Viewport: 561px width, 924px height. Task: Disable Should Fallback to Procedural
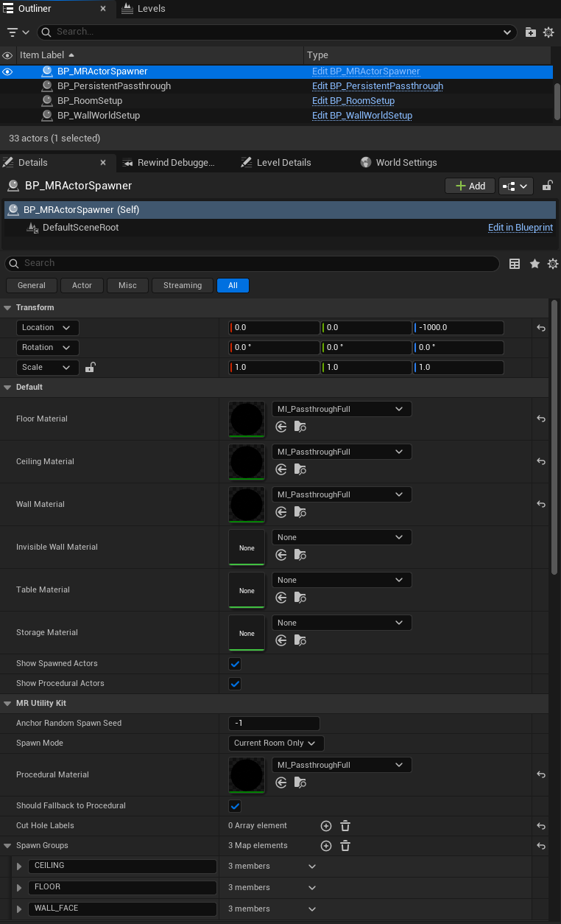click(x=235, y=806)
